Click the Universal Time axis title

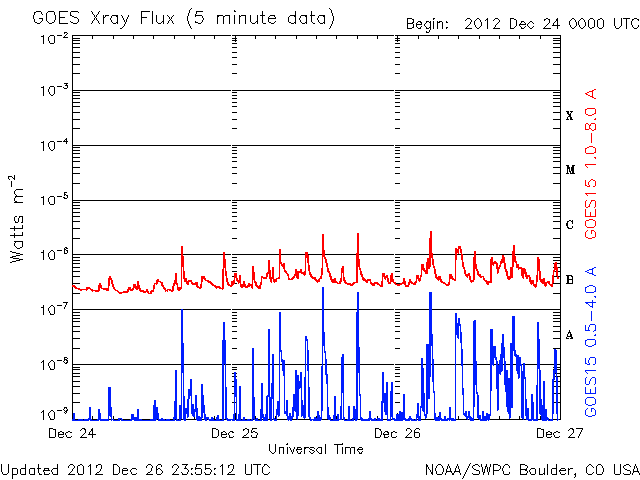(x=316, y=449)
